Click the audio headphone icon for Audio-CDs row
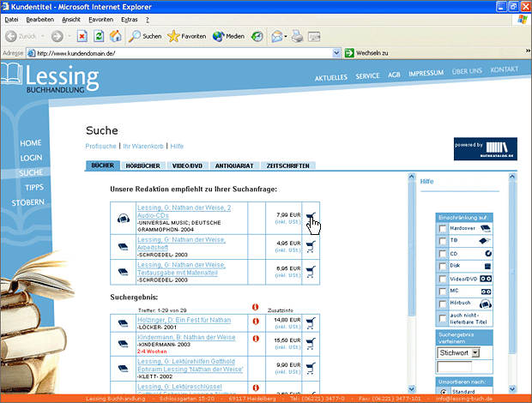This screenshot has width=532, height=403. pos(124,219)
